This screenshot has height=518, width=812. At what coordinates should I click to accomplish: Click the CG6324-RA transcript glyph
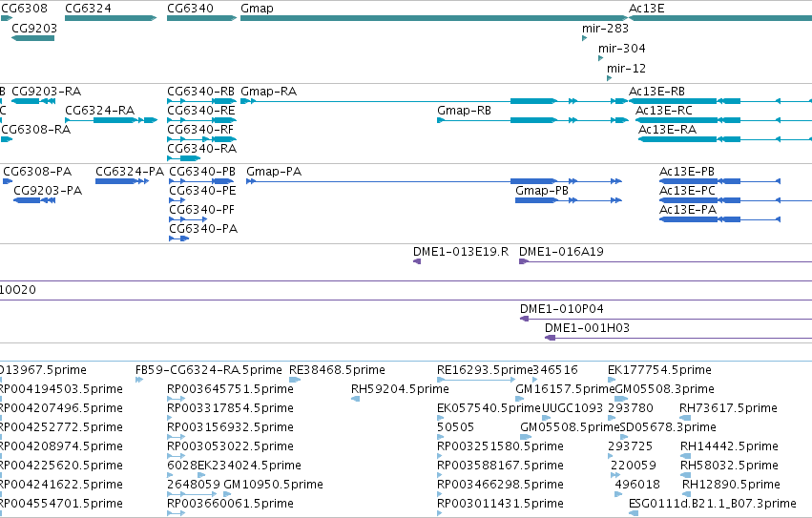click(x=111, y=120)
